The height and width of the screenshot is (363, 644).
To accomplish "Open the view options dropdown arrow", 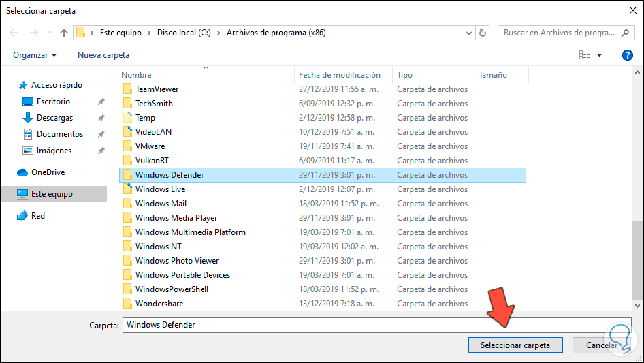I will point(599,55).
